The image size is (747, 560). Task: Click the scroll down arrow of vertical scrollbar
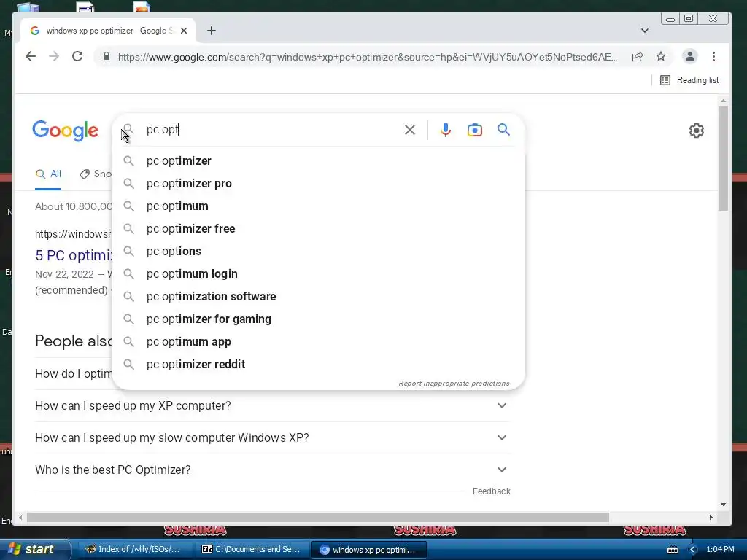[723, 505]
